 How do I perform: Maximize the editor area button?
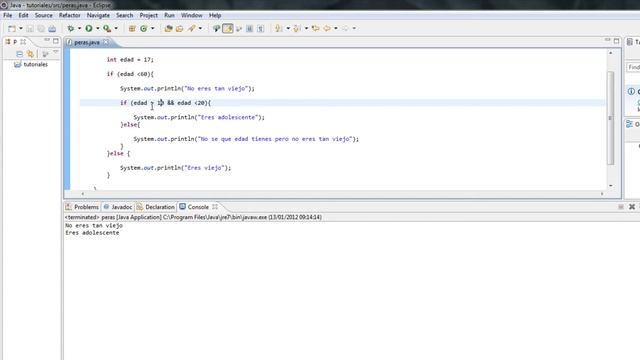click(x=616, y=41)
